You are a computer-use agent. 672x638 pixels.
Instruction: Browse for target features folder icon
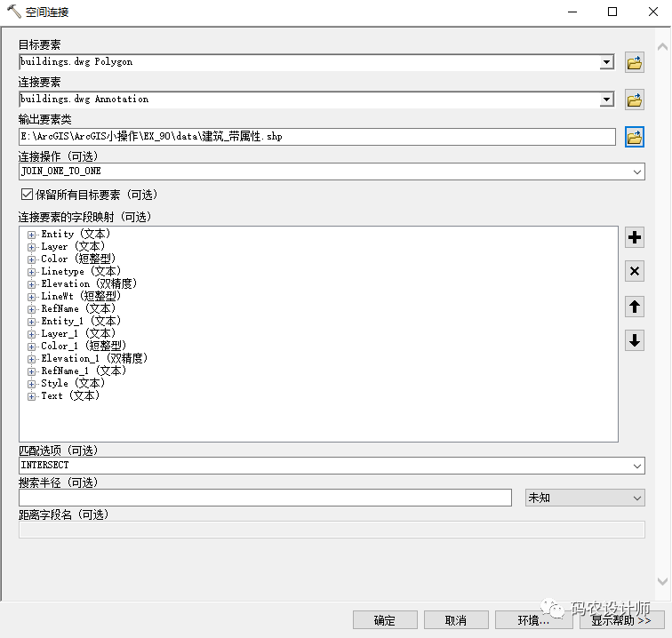(635, 62)
